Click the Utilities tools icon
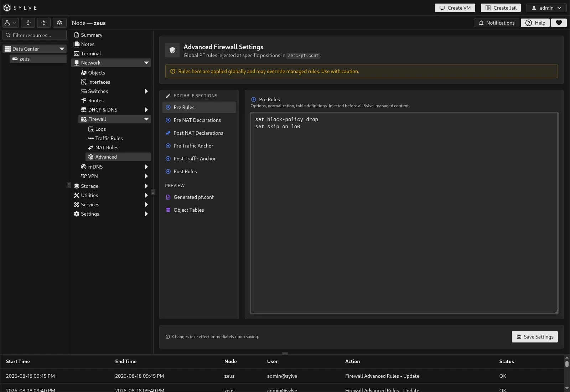This screenshot has height=392, width=570. coord(77,195)
